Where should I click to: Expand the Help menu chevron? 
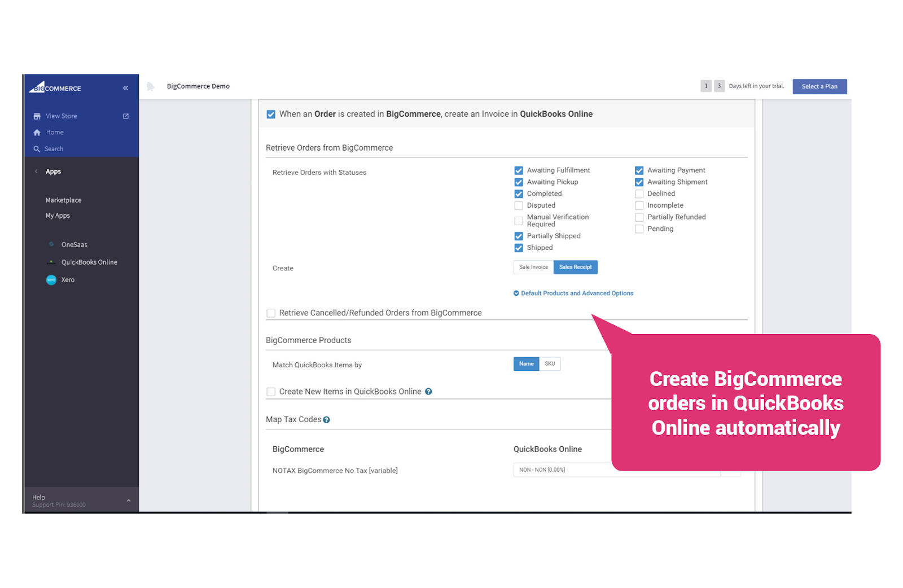(129, 501)
